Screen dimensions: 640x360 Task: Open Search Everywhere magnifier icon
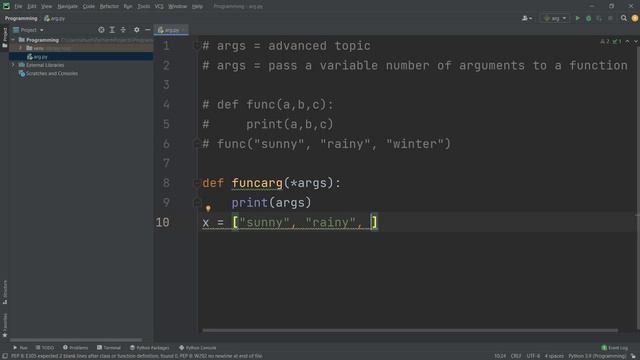[x=624, y=18]
